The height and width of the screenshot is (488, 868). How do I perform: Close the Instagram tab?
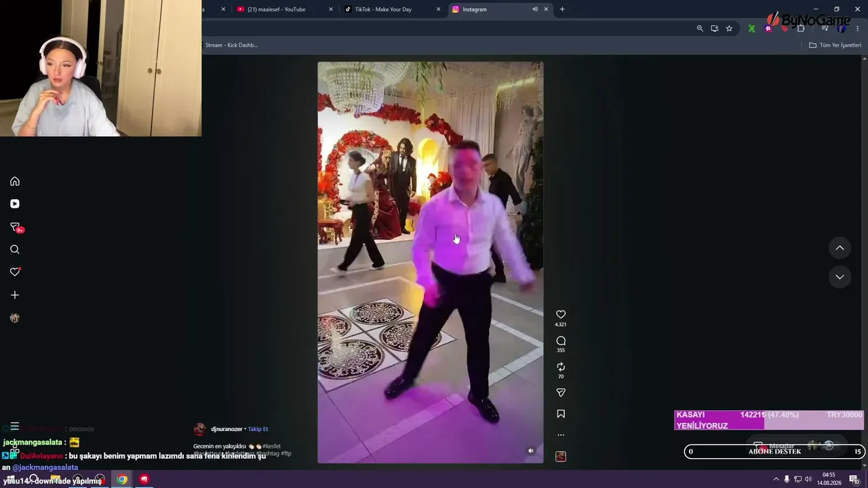tap(546, 9)
